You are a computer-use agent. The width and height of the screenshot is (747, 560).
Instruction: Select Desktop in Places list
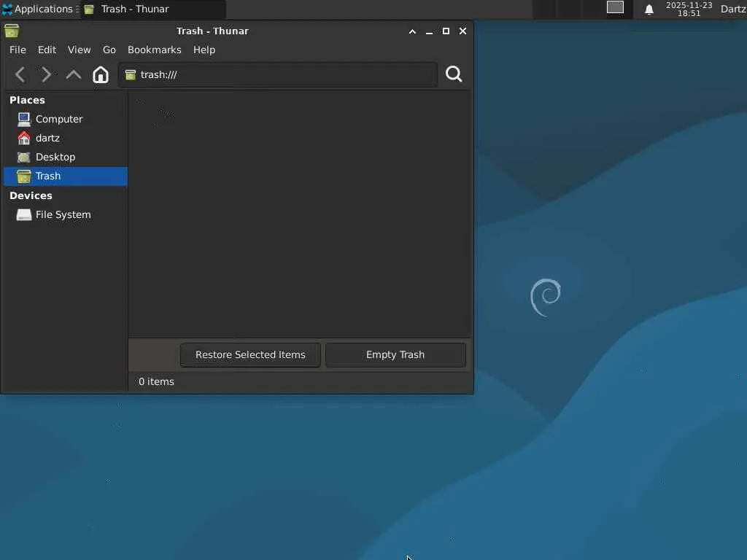(65, 157)
